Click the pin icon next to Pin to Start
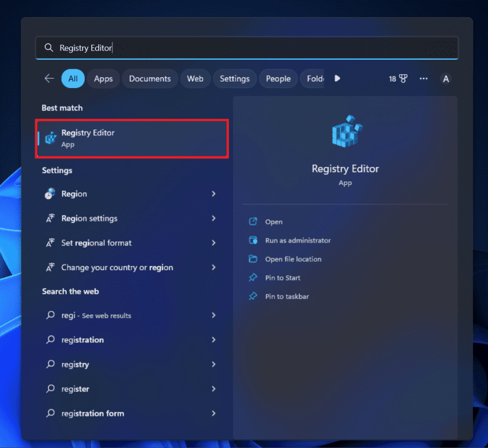 (252, 277)
